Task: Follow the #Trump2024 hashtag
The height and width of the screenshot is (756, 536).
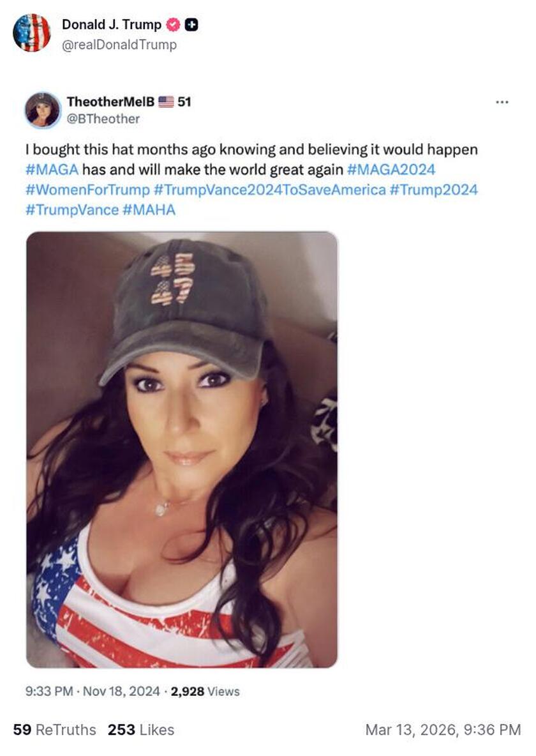Action: click(x=433, y=190)
